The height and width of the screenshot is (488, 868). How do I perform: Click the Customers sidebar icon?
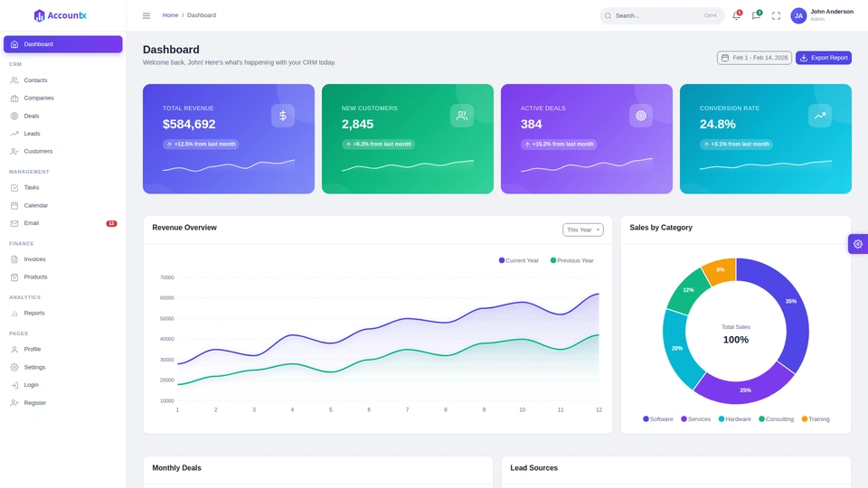[x=14, y=151]
